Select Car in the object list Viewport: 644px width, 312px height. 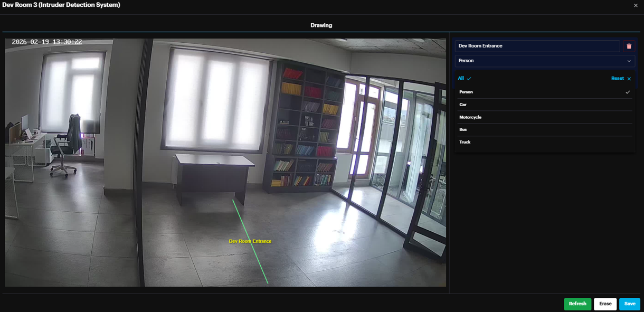tap(463, 105)
